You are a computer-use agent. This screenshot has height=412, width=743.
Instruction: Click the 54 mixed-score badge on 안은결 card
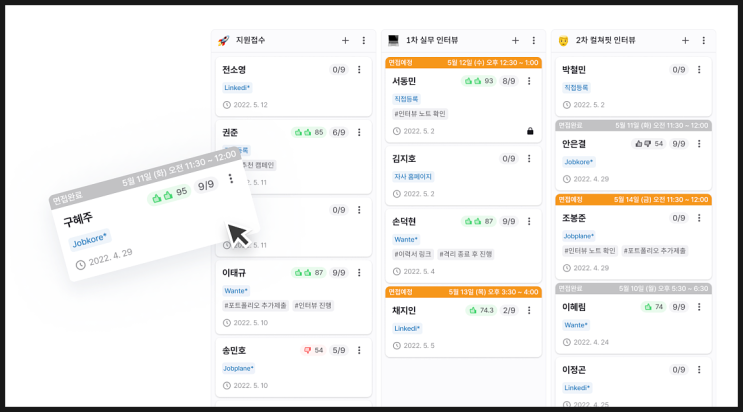click(648, 144)
